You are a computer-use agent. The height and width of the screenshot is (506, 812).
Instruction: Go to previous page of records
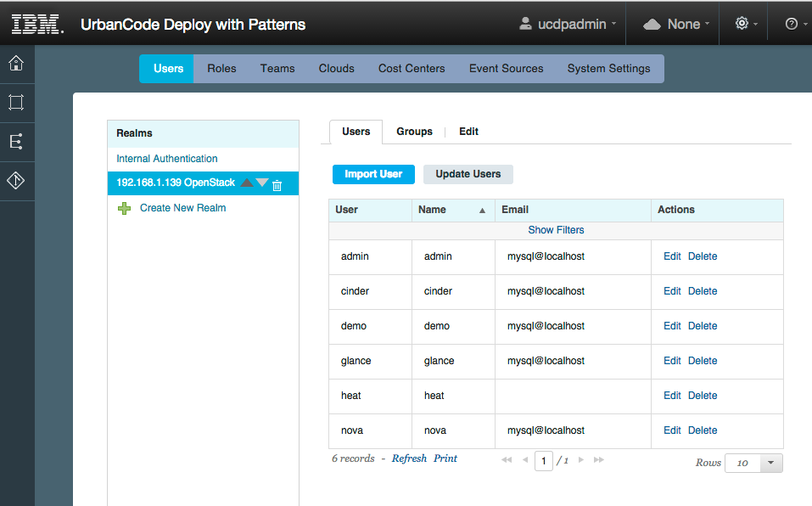tap(525, 460)
